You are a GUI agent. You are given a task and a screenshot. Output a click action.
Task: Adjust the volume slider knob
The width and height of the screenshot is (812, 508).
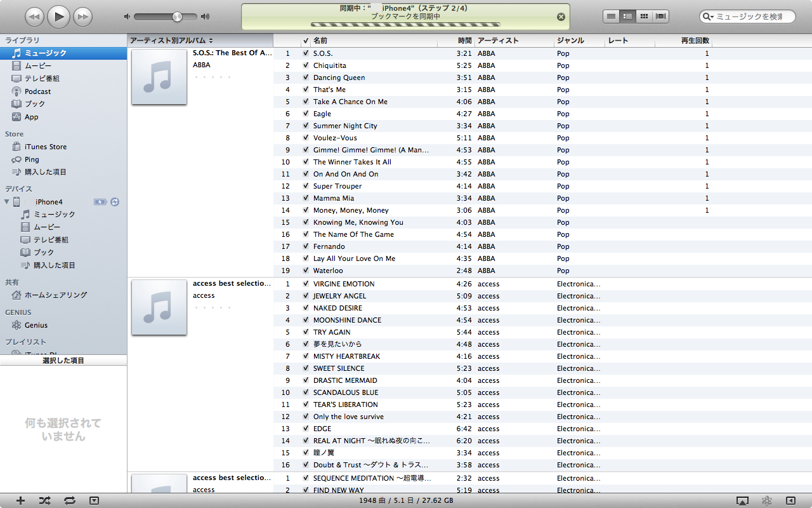(x=177, y=17)
